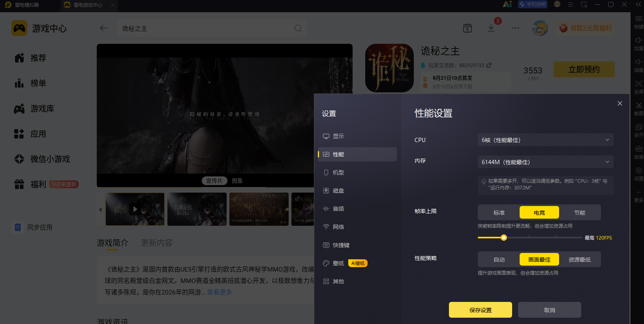Click the 诡秘之主 search field
The width and height of the screenshot is (644, 324).
coord(212,28)
